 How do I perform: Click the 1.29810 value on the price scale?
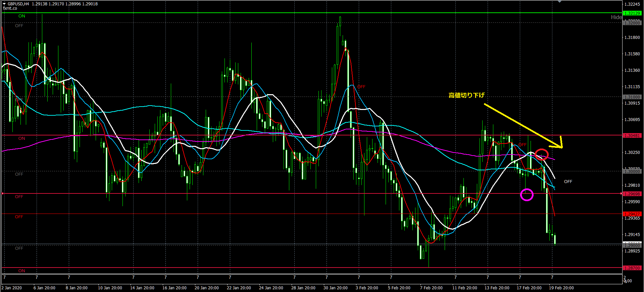(x=632, y=185)
